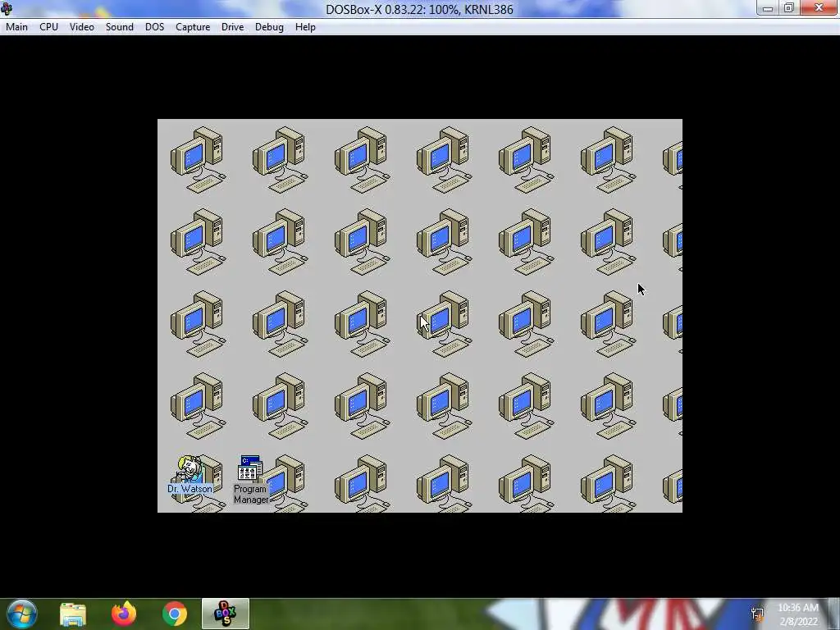This screenshot has height=630, width=840.
Task: Open the Dr. Watson desktop icon
Action: tap(189, 469)
